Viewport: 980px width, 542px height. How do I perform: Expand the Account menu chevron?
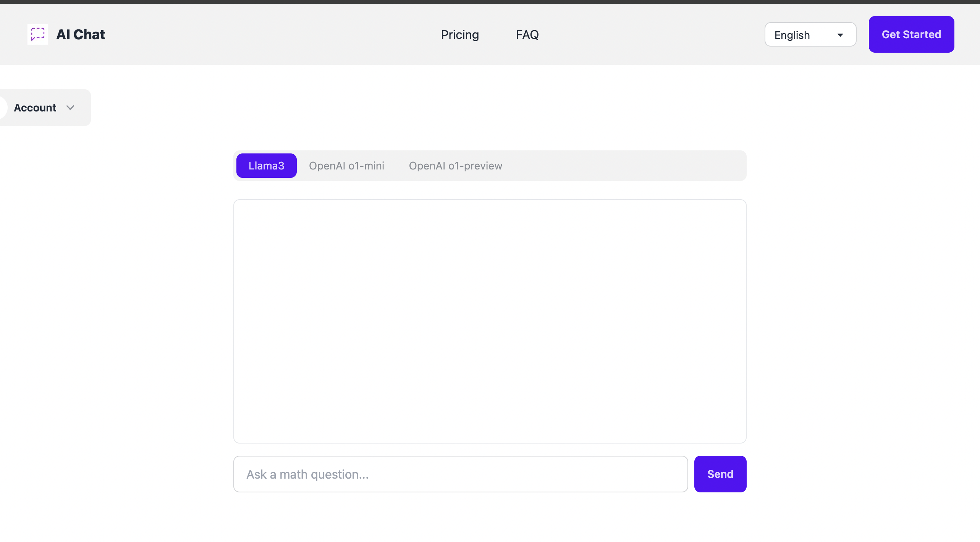point(70,108)
